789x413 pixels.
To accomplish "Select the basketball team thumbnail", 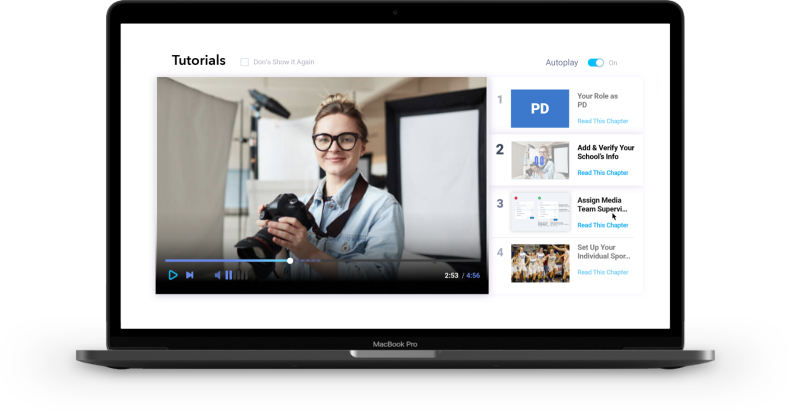I will coord(540,263).
